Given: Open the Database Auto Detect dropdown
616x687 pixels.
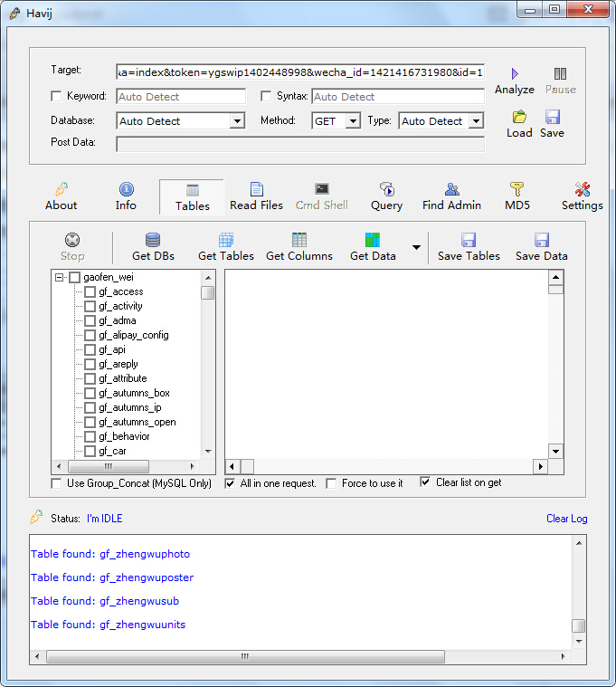Looking at the screenshot, I should click(237, 121).
